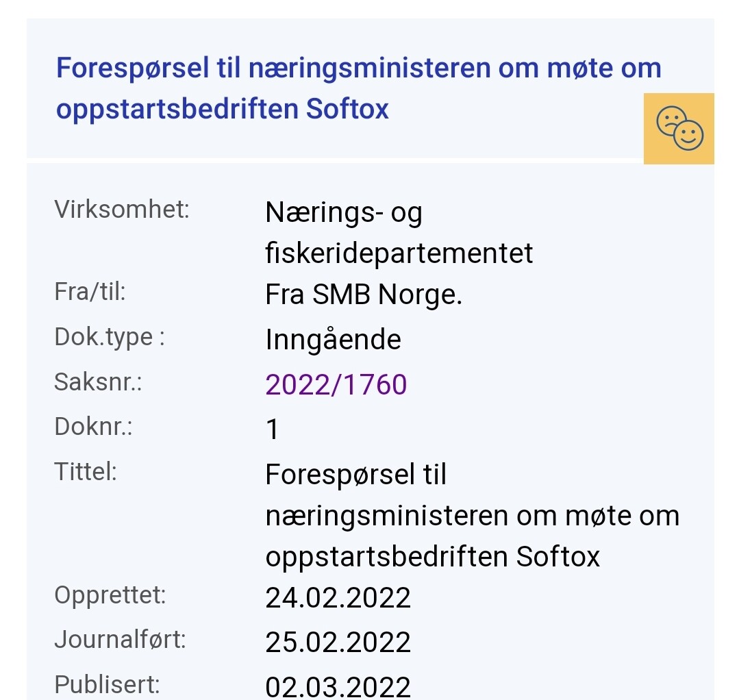Click the Nærings- og fiskeridepartementet value
The width and height of the screenshot is (739, 700).
(x=399, y=233)
